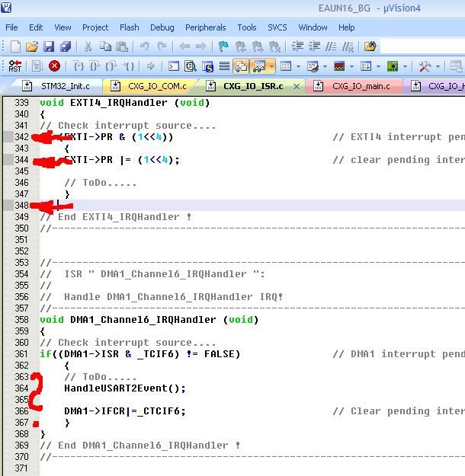Expand the Serial Windows dropdown arrow
The image size is (465, 476).
(325, 66)
